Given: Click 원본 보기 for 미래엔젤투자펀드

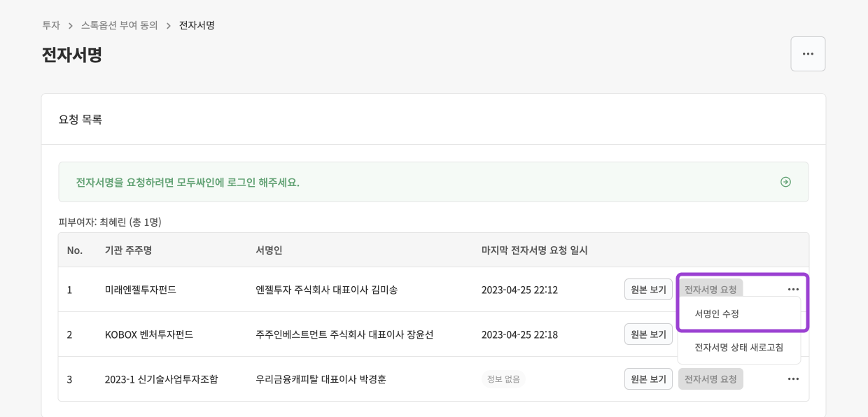Looking at the screenshot, I should tap(648, 289).
